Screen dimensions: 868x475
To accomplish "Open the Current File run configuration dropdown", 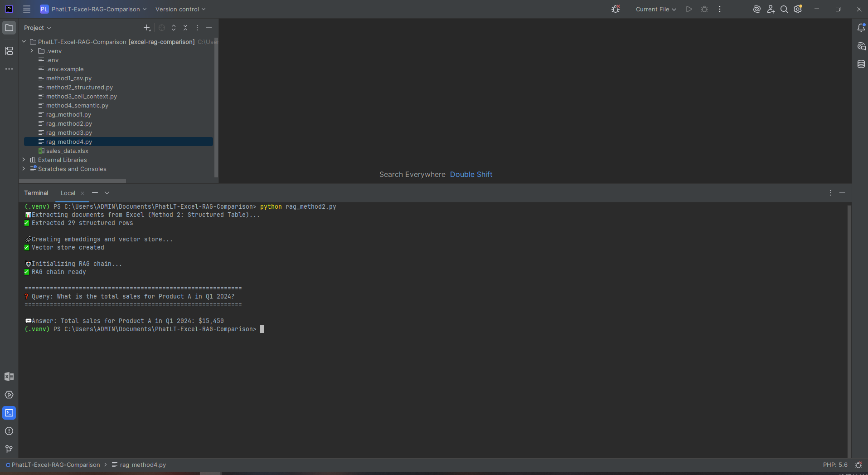I will (656, 9).
